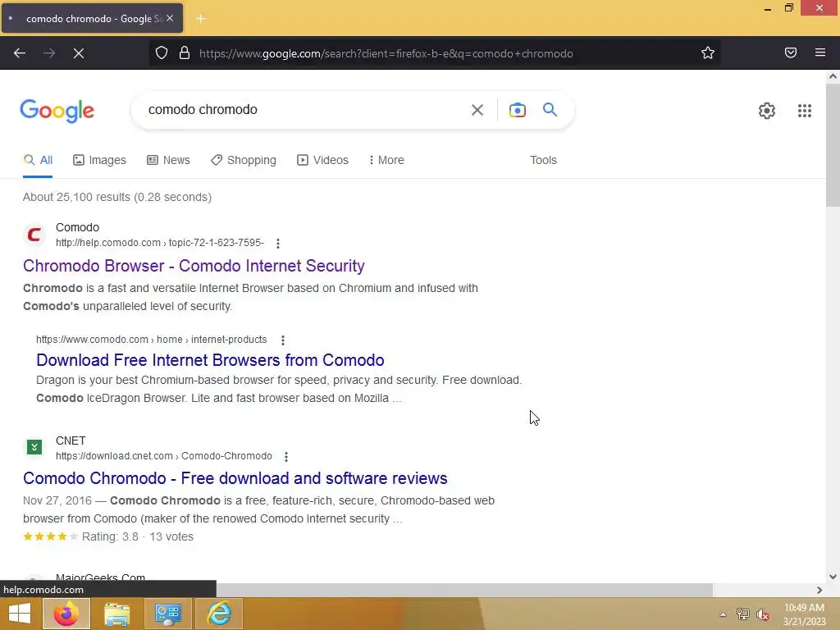Open Comodo Chromodo CNET download link
The width and height of the screenshot is (840, 630).
point(235,478)
